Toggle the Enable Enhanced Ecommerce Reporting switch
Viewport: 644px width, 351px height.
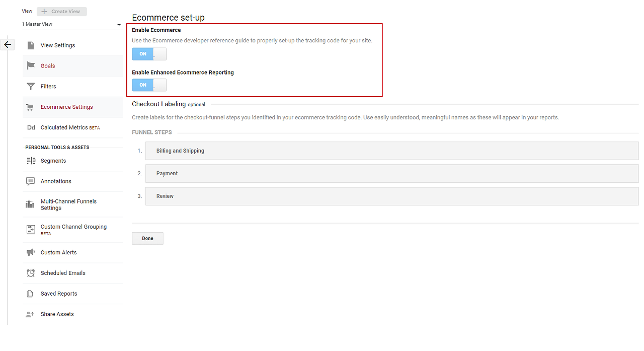[149, 85]
